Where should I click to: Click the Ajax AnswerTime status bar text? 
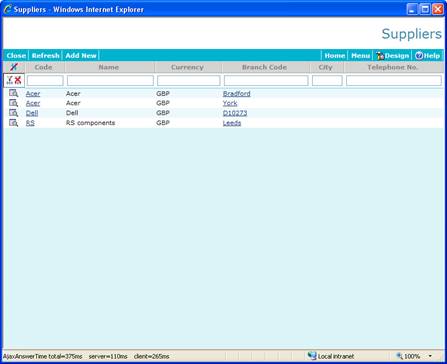tap(86, 356)
